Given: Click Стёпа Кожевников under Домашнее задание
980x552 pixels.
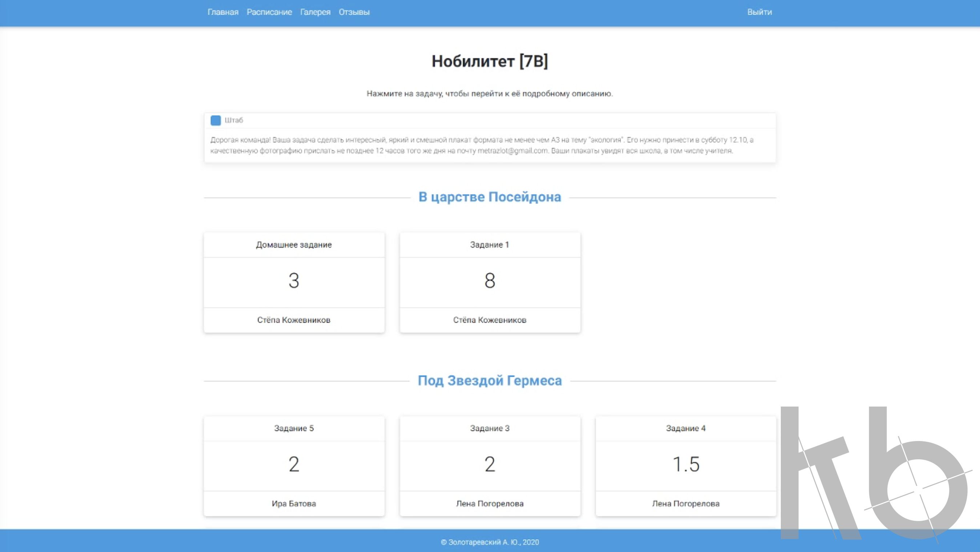Looking at the screenshot, I should pyautogui.click(x=293, y=320).
